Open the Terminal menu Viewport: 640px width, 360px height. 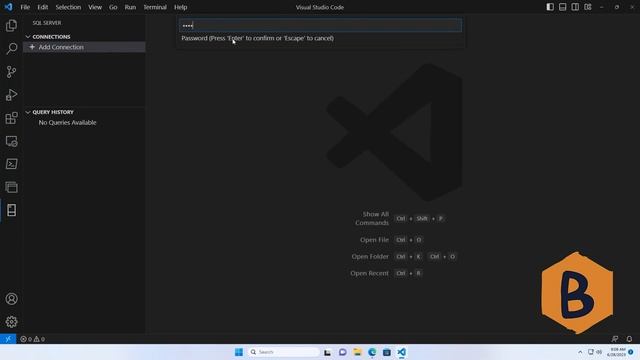coord(155,7)
